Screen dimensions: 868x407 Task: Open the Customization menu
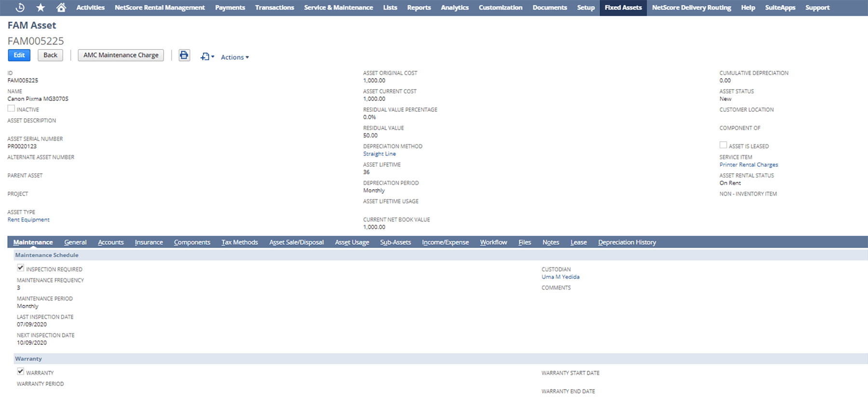pyautogui.click(x=501, y=8)
